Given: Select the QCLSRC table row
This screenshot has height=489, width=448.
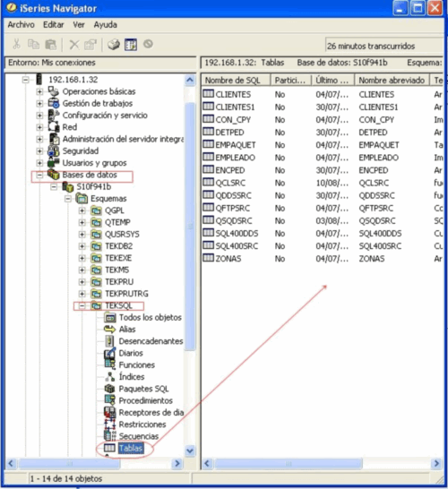Looking at the screenshot, I should point(323,183).
